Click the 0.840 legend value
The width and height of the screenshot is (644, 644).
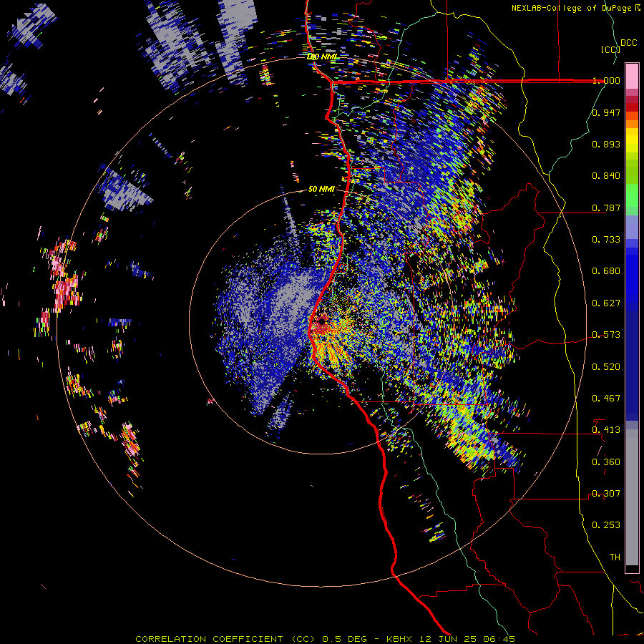coord(606,175)
